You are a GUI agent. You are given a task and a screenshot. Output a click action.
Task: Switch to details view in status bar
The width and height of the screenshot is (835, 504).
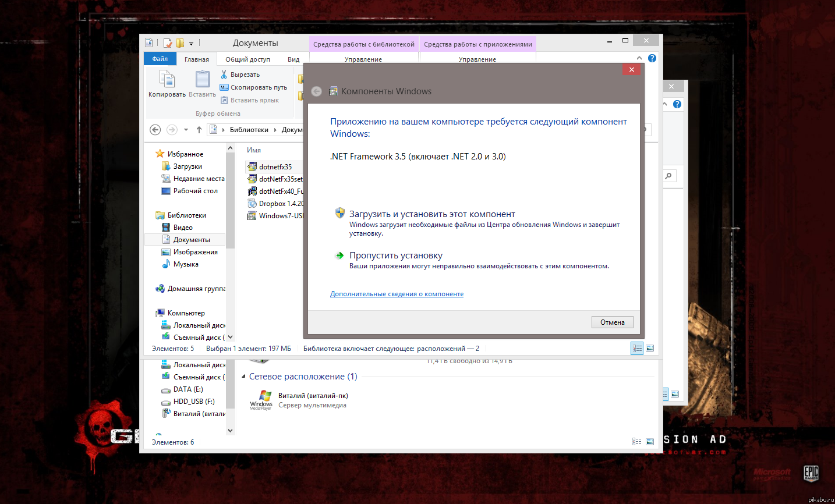click(x=636, y=348)
